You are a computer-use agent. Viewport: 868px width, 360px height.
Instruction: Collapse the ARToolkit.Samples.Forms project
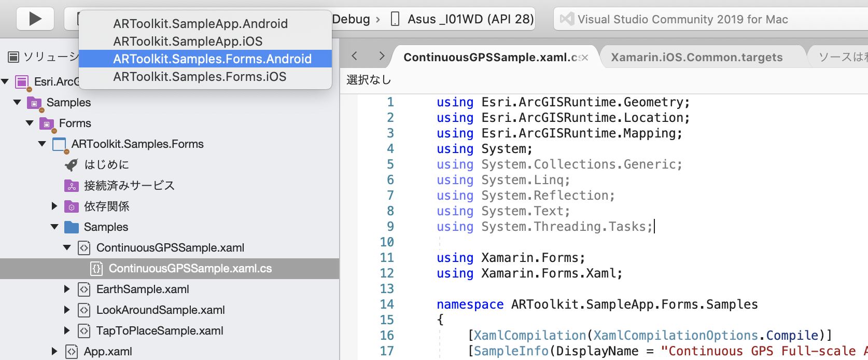click(43, 144)
